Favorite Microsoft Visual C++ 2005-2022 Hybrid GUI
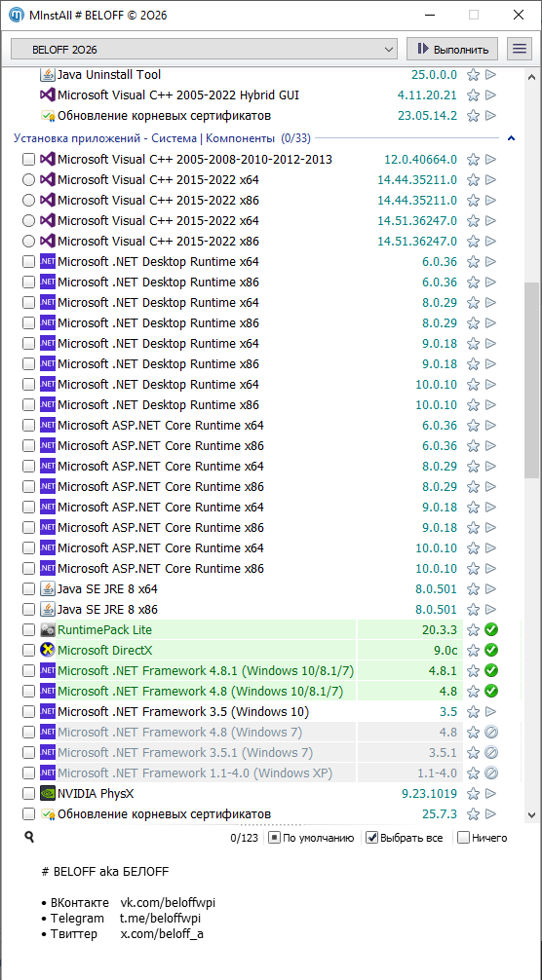 474,95
